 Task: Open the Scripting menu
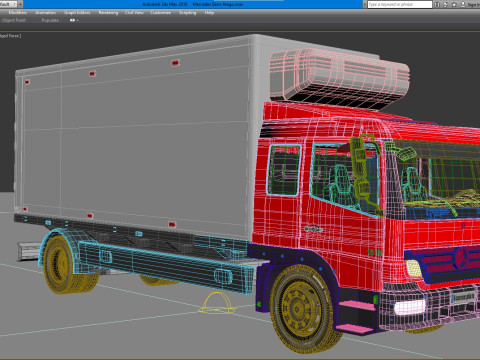[x=188, y=13]
